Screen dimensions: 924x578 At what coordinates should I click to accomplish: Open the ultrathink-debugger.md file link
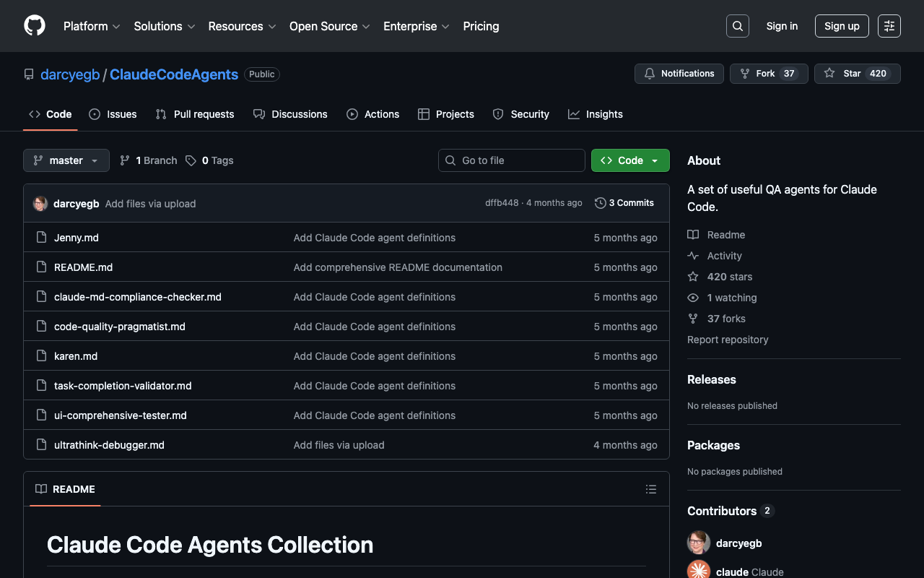(x=109, y=445)
